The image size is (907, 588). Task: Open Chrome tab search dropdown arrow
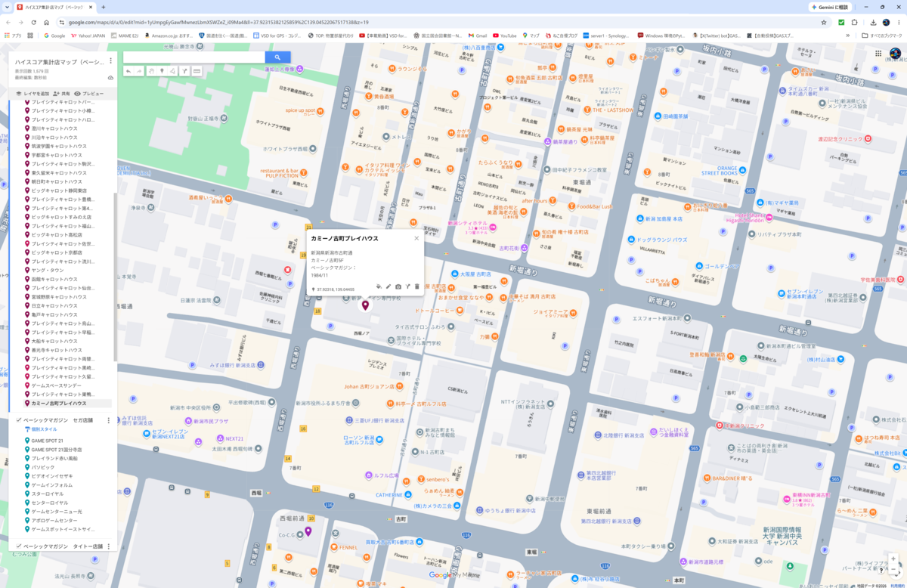click(x=8, y=7)
